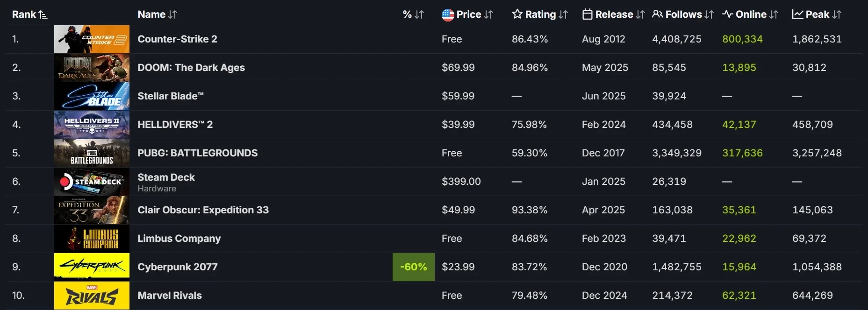This screenshot has height=310, width=868.
Task: Open DOOM: The Dark Ages entry
Action: pyautogui.click(x=191, y=68)
